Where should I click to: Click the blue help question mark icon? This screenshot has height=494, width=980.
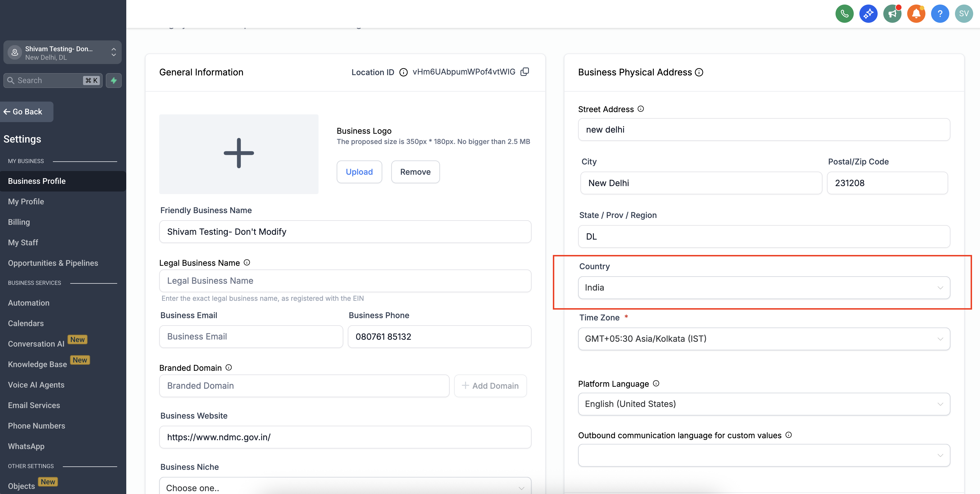[x=940, y=14]
